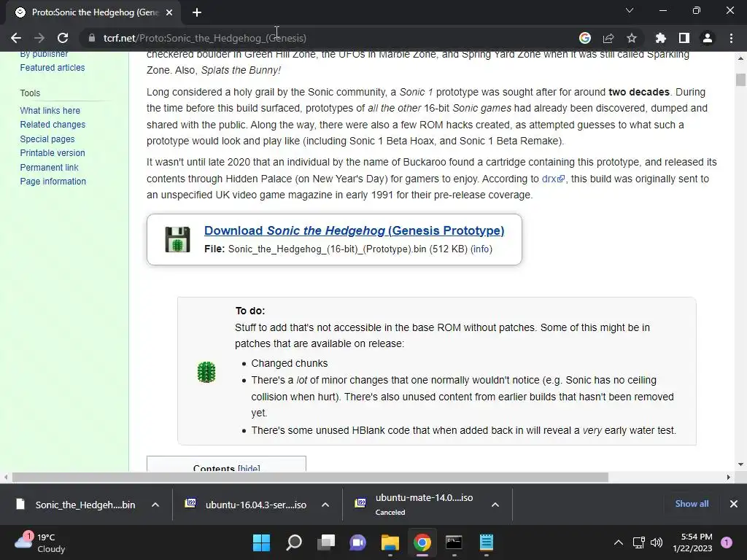Open the weather widget showing 19°C Cloudy
This screenshot has height=560, width=747.
[40, 542]
